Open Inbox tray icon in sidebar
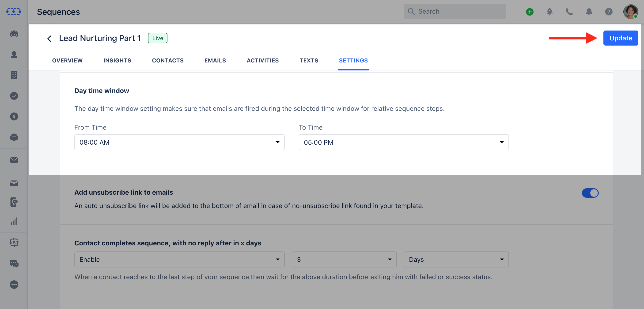 (14, 183)
